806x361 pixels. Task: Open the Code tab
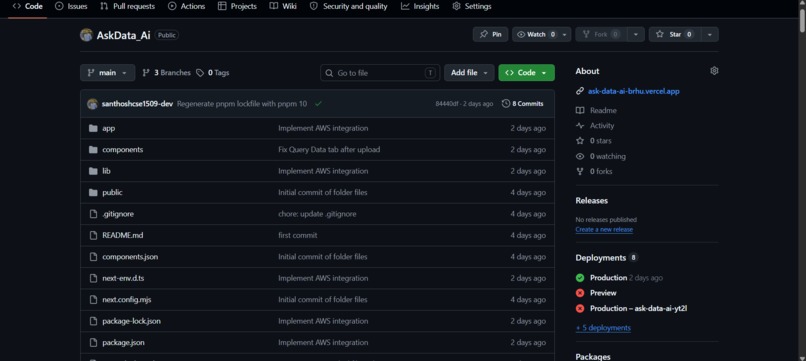point(28,6)
